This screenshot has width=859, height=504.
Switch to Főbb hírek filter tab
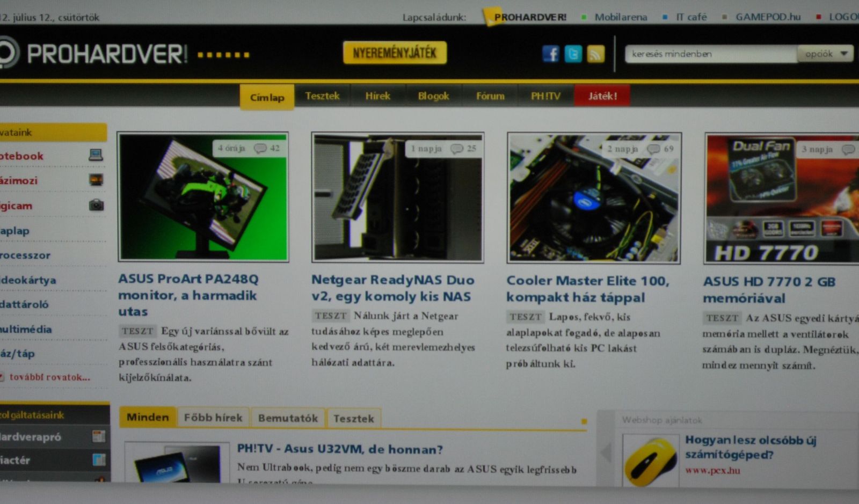(213, 418)
